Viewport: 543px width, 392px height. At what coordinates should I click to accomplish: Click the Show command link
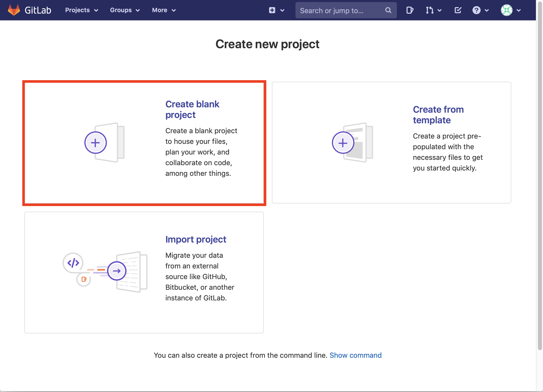[x=356, y=355]
